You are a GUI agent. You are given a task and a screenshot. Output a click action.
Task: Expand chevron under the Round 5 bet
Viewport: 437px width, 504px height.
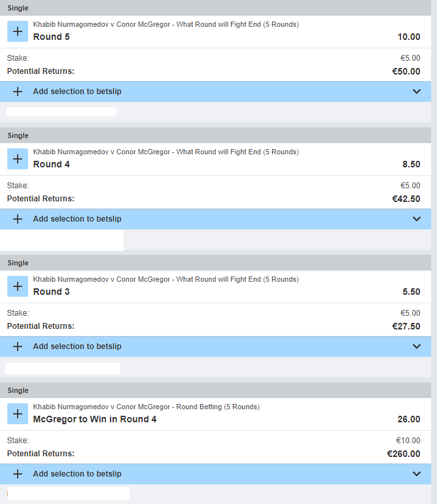tap(417, 92)
